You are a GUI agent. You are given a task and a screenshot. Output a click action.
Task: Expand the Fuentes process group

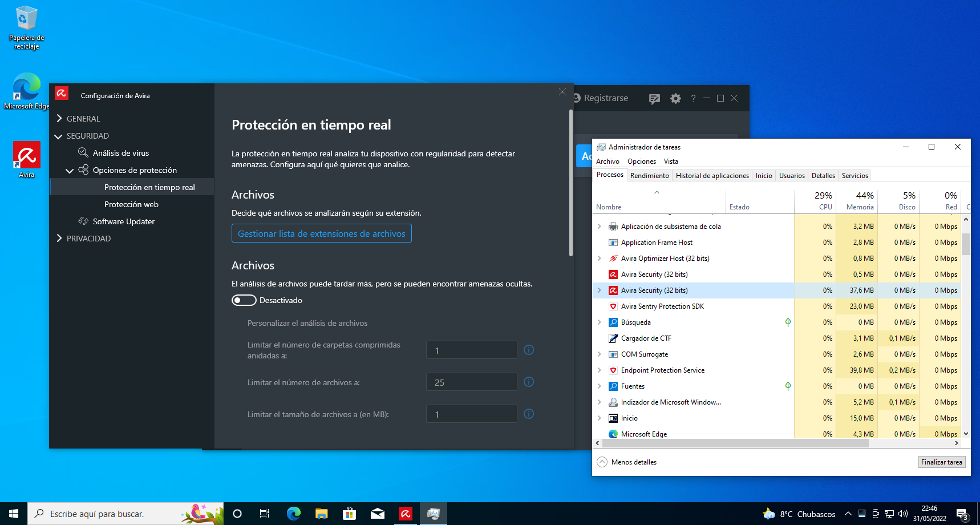pos(599,386)
